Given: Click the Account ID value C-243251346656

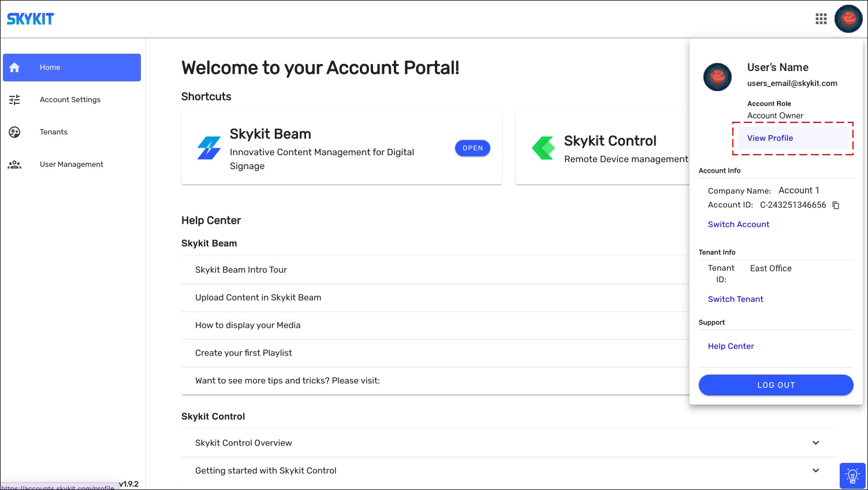Looking at the screenshot, I should pyautogui.click(x=793, y=205).
